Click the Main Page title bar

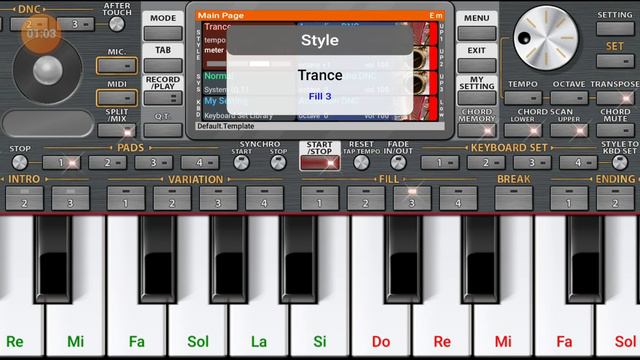pyautogui.click(x=320, y=16)
